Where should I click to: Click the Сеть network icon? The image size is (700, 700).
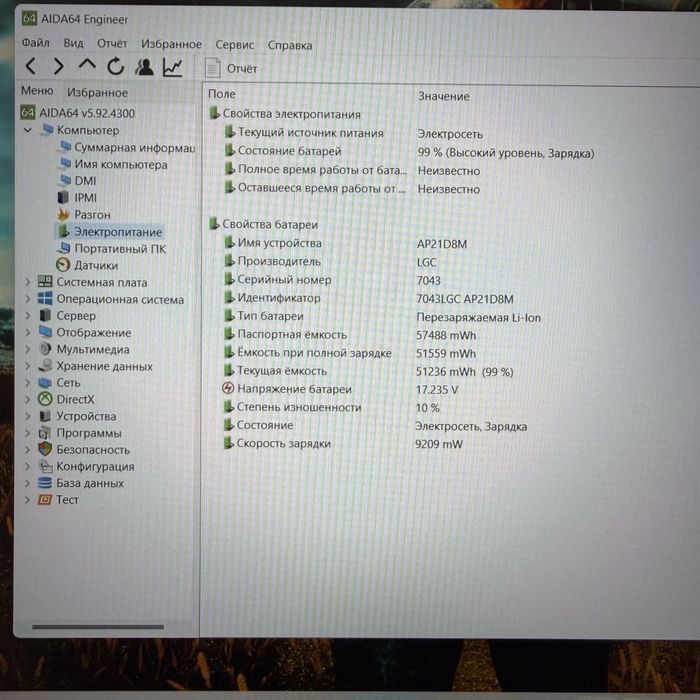pyautogui.click(x=45, y=382)
